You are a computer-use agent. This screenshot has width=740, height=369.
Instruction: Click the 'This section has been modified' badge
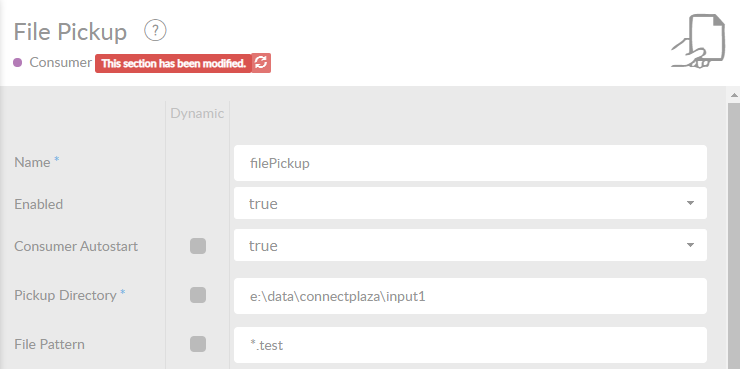point(173,63)
